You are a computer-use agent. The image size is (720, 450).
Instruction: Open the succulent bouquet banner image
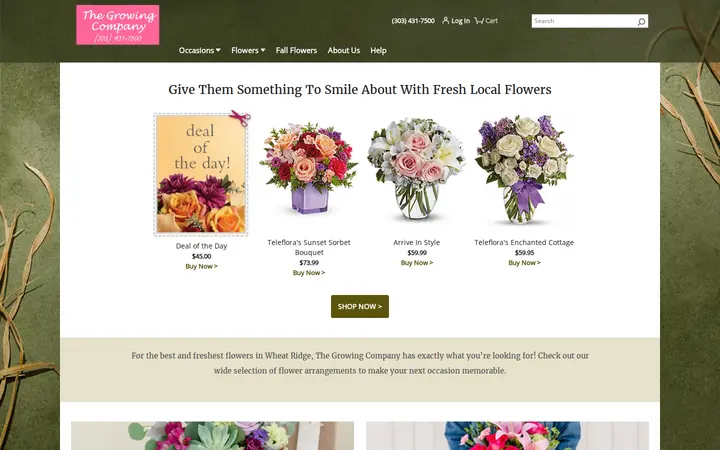point(212,436)
